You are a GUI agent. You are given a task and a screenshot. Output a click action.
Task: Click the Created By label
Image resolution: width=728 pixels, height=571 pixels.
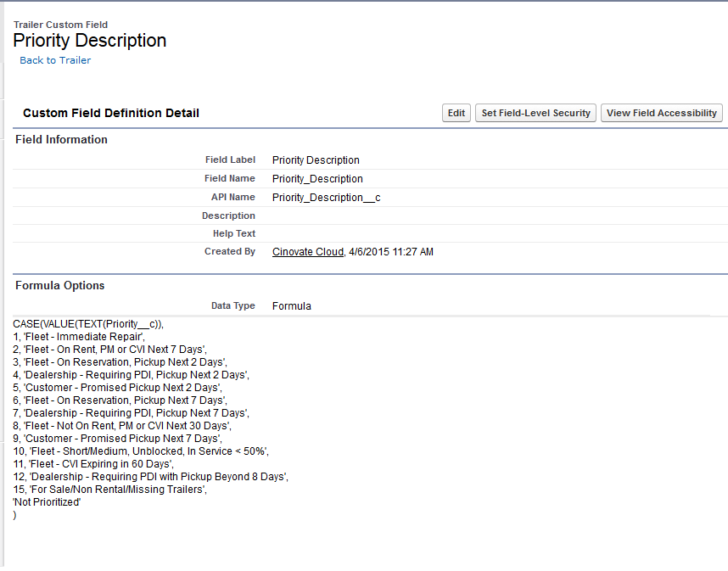point(230,251)
